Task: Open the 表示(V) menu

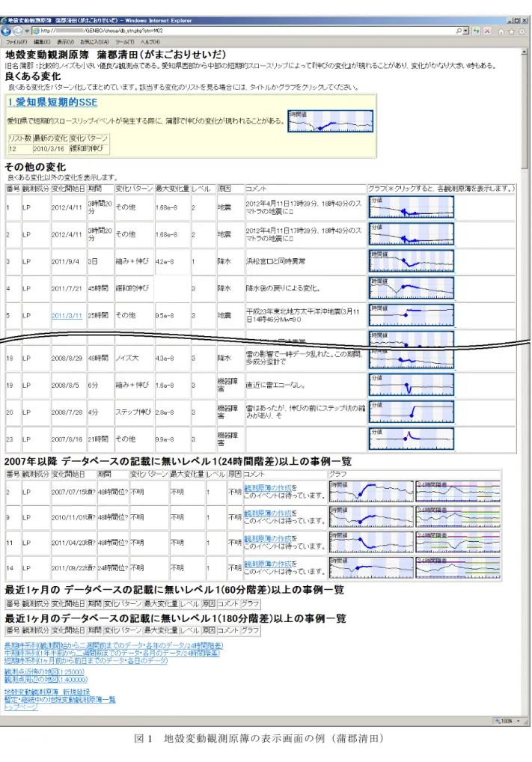Action: pos(66,42)
